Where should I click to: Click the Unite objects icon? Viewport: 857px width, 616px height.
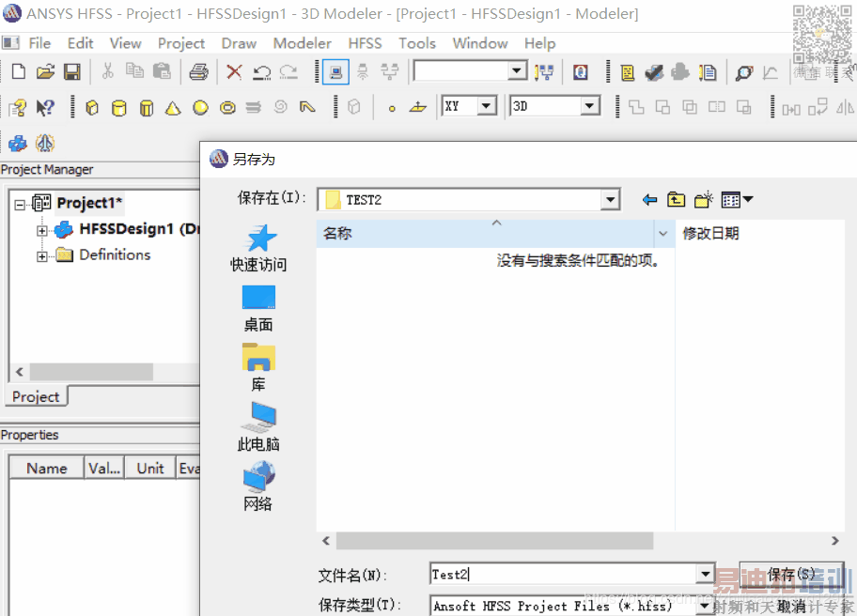click(x=636, y=107)
